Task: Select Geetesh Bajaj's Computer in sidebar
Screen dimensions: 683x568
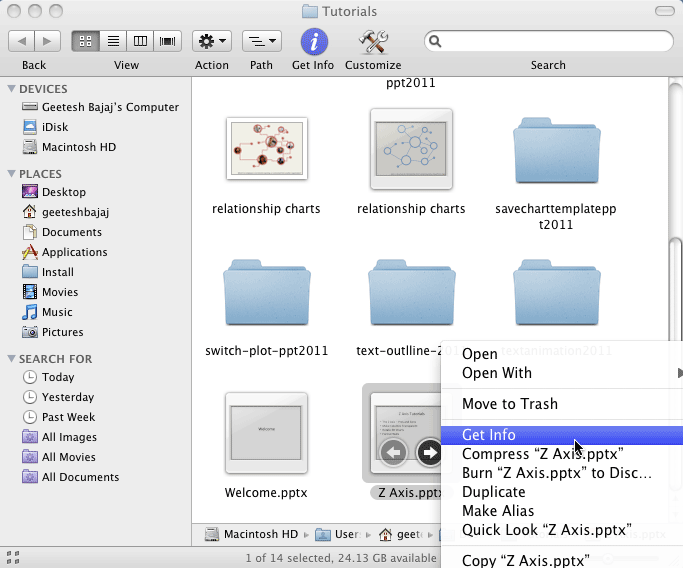Action: (x=101, y=107)
